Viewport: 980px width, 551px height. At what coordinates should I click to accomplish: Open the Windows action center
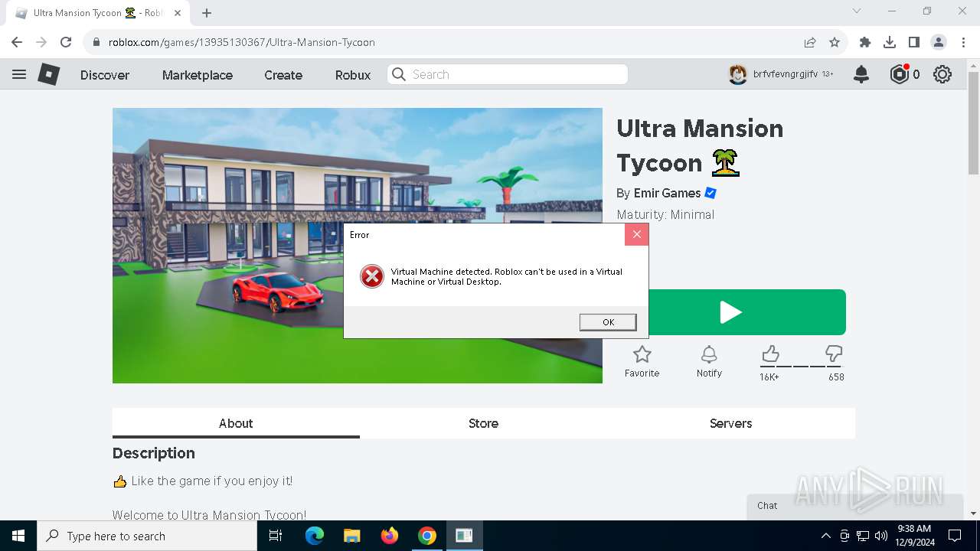(x=955, y=536)
